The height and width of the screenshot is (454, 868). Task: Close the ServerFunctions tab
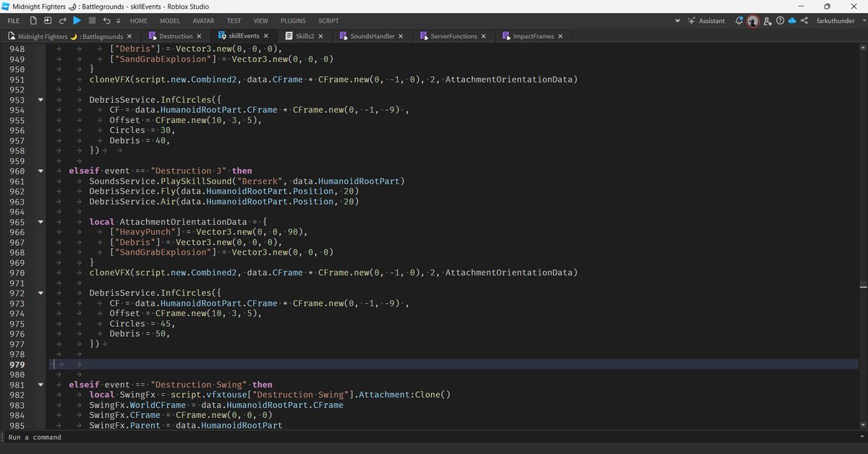(x=484, y=36)
